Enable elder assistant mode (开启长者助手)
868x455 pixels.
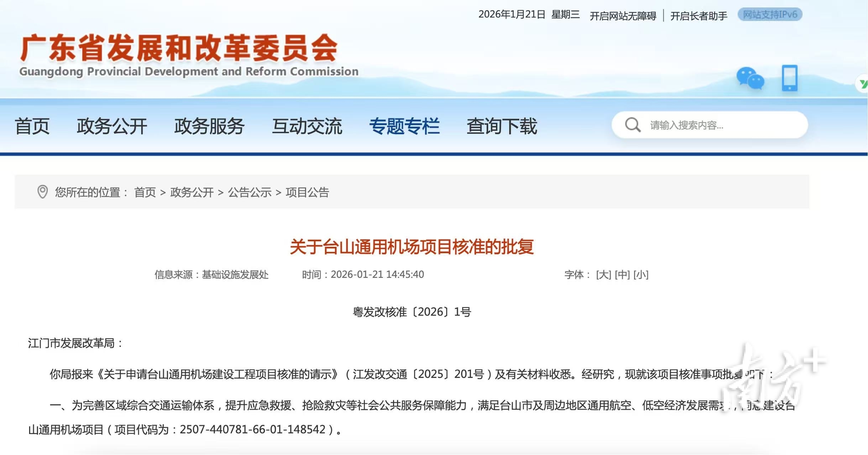pos(699,16)
